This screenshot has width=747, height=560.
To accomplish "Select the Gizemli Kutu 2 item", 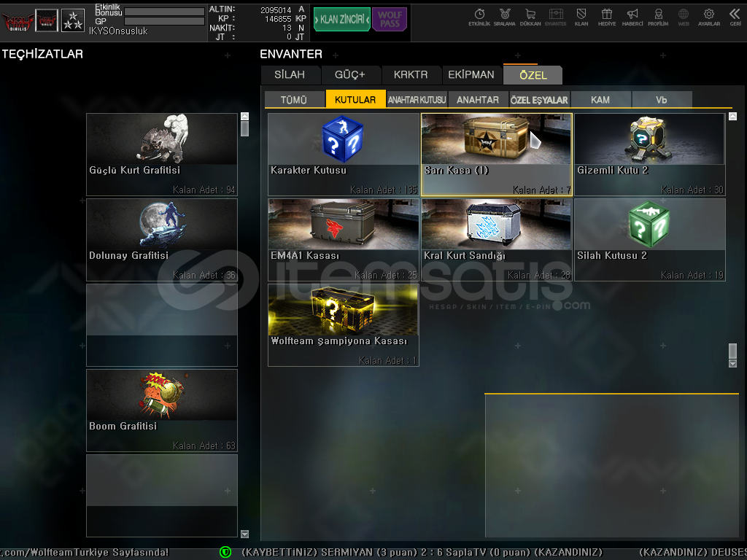I will tap(650, 155).
